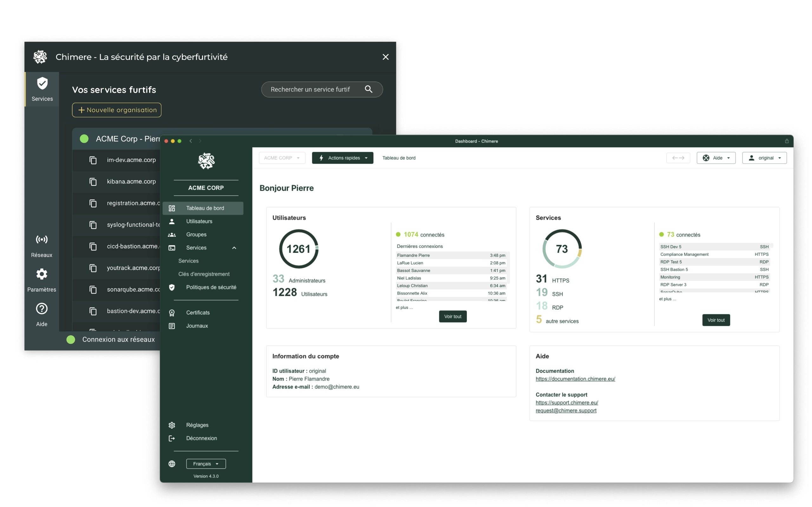Screen dimensions: 812x507
Task: Open the documentation link https://documentation.chimere.eu/
Action: click(575, 379)
